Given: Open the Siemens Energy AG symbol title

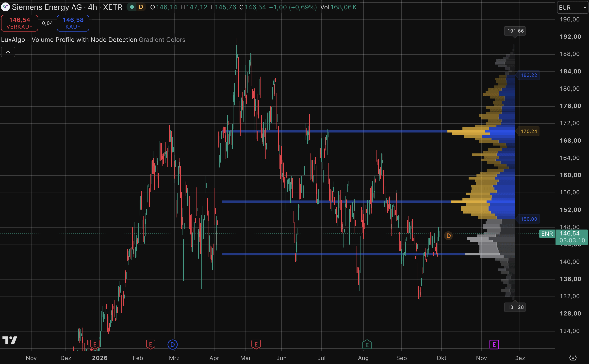Looking at the screenshot, I should [67, 7].
